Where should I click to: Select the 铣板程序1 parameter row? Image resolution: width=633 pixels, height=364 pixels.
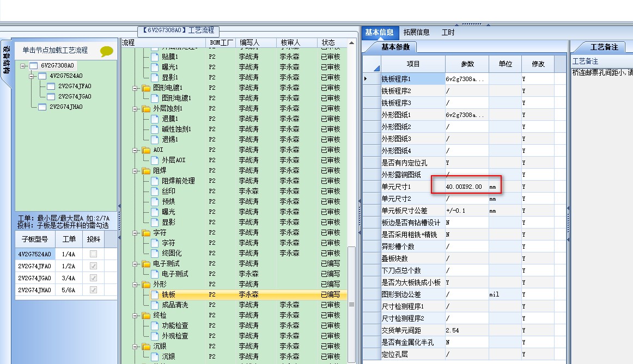(x=464, y=79)
